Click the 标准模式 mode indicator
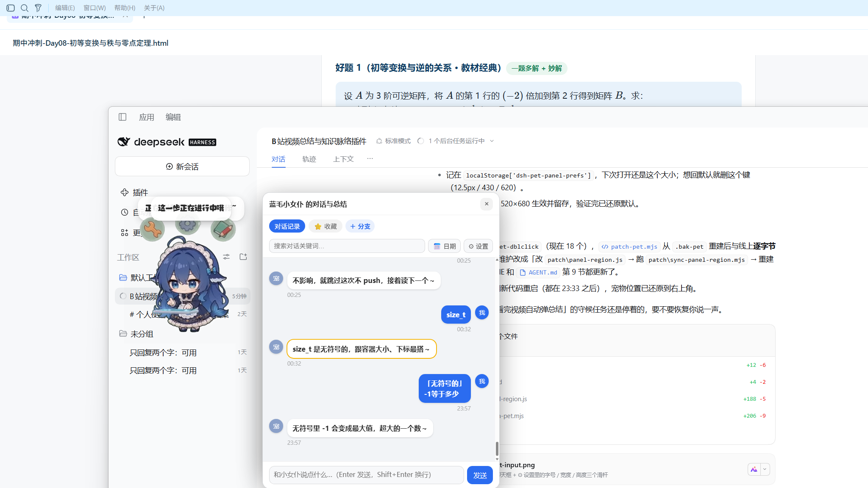868x488 pixels. (393, 141)
